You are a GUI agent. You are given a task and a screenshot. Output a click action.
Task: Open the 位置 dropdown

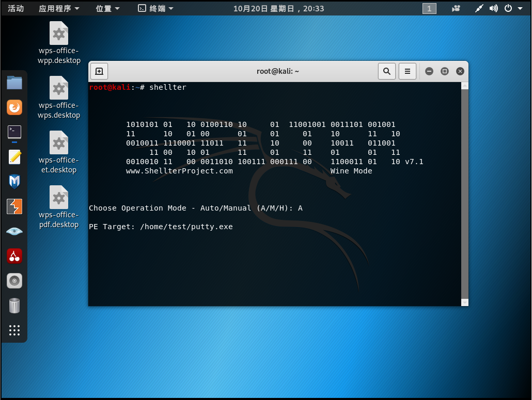pyautogui.click(x=107, y=8)
